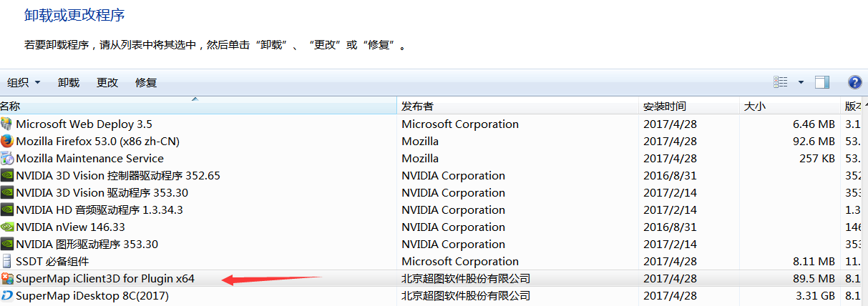Click 北京超图软件股份有限公司 in iClient3D row

coord(466,278)
